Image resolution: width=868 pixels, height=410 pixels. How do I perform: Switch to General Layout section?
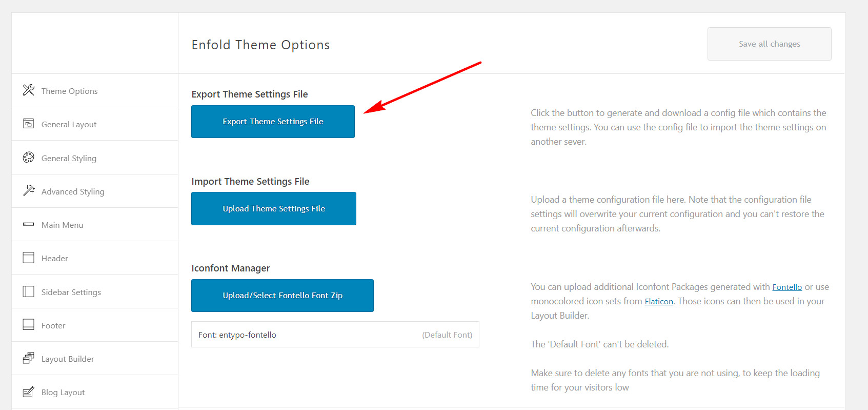pos(95,124)
